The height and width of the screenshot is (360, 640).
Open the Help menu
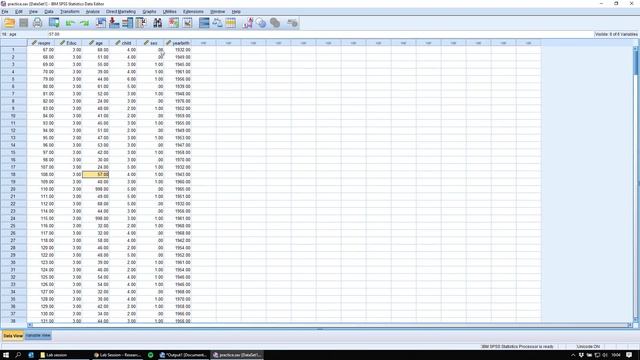[236, 11]
